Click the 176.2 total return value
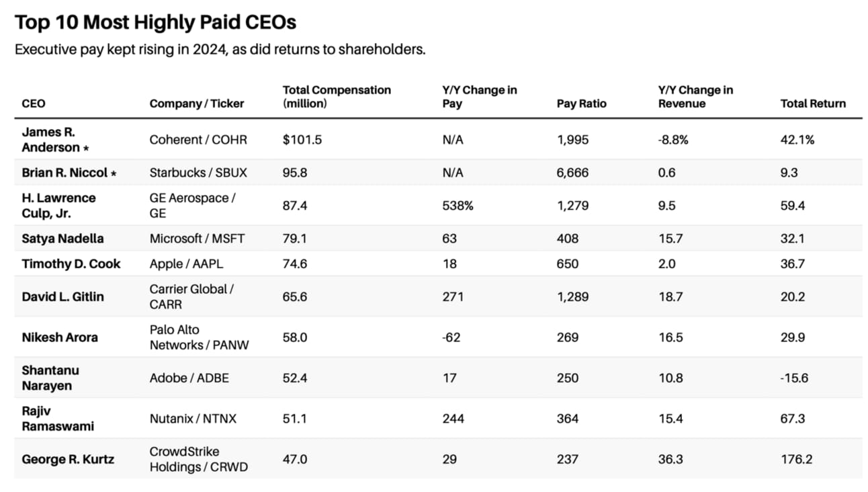Viewport: 868px width, 492px height. pos(796,459)
